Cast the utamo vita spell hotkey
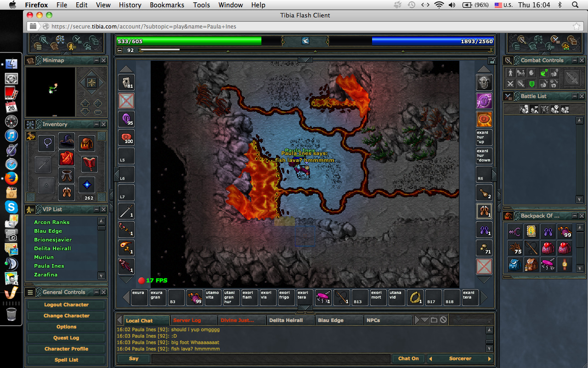This screenshot has width=588, height=368. pos(213,297)
